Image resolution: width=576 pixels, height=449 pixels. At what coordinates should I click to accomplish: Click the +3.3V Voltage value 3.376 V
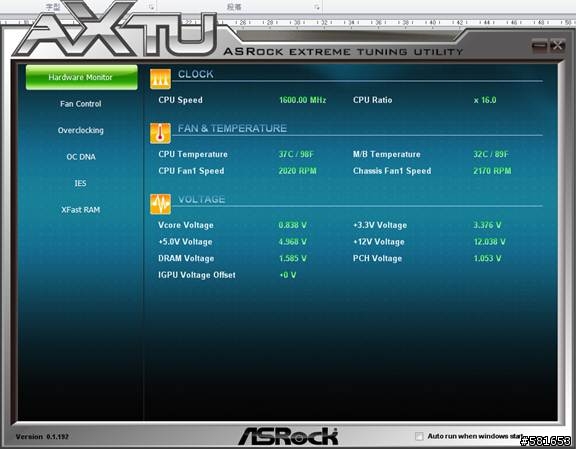coord(487,225)
